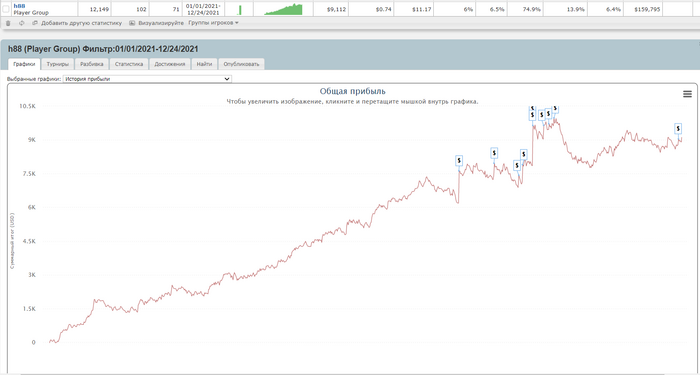Click the $11.17 cell
Screen dimensions: 700x375
coord(414,9)
